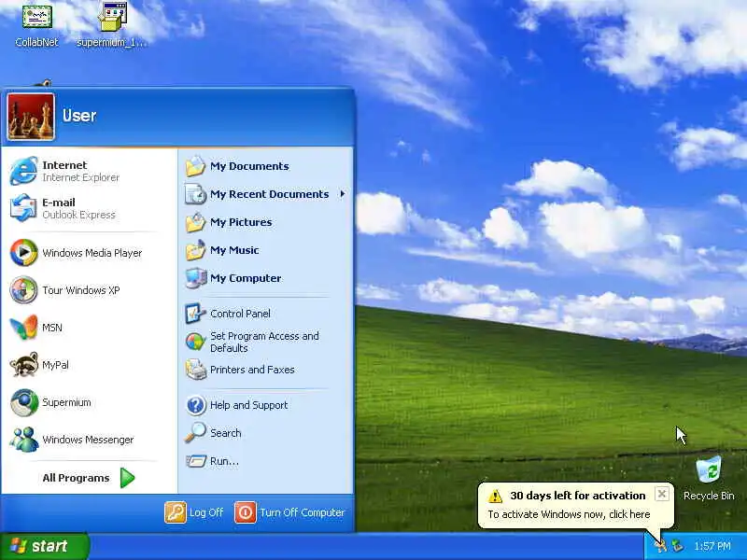
Task: Click the CollabNet desktop icon
Action: [36, 25]
